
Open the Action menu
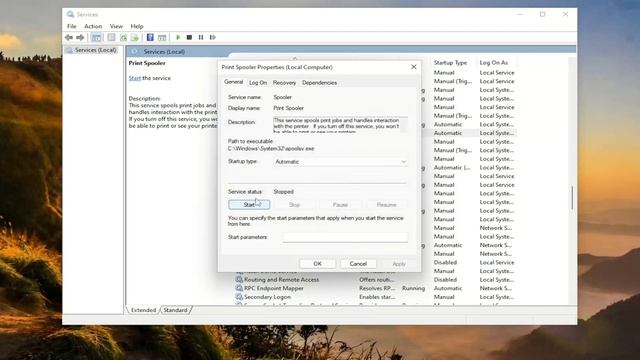click(x=93, y=26)
